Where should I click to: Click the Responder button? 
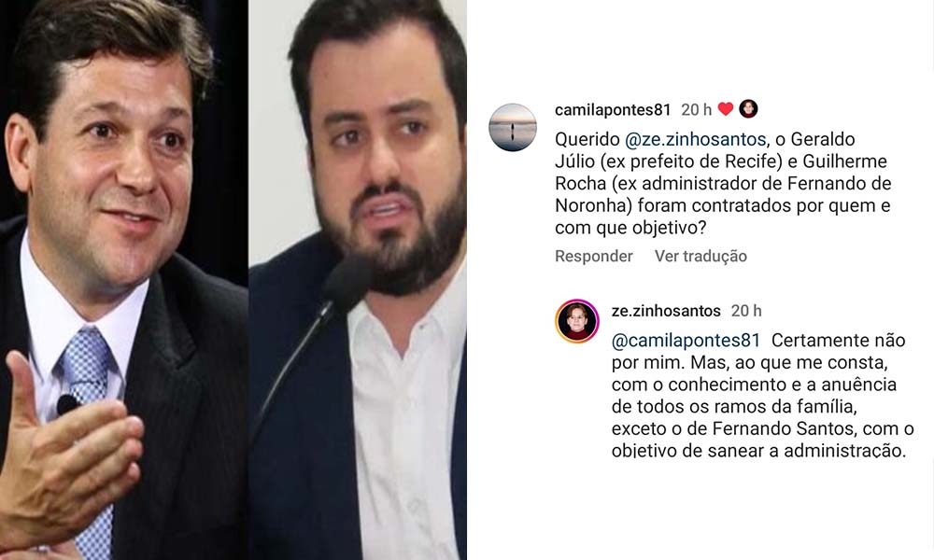593,257
